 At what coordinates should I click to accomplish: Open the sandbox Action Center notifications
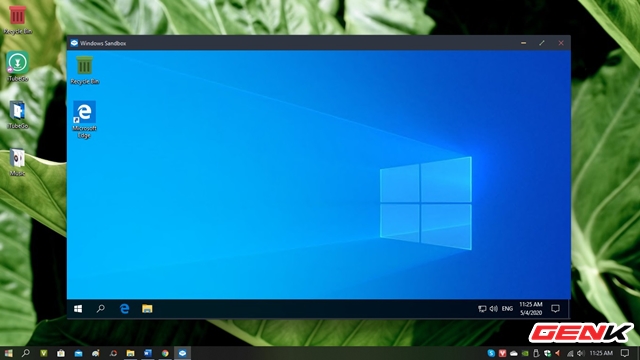point(555,309)
